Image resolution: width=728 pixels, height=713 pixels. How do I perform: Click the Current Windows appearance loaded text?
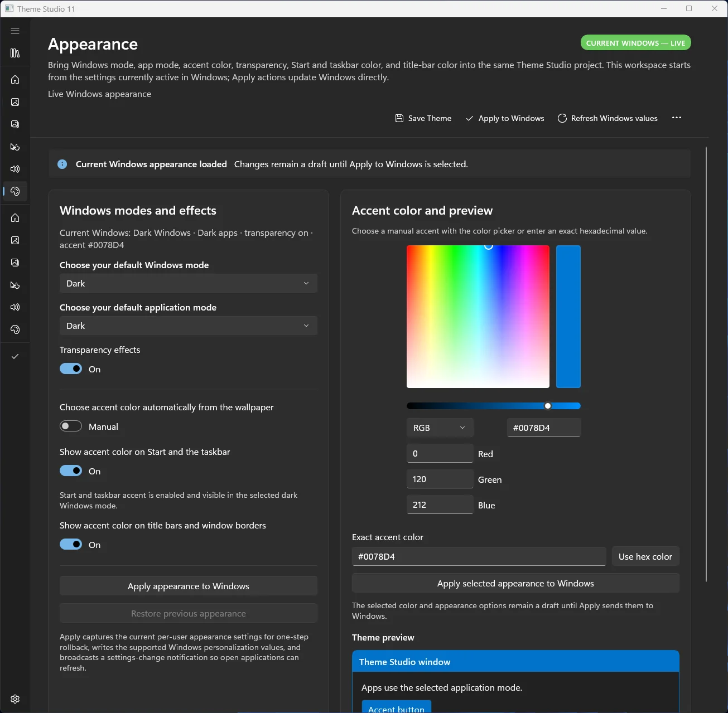tap(151, 164)
